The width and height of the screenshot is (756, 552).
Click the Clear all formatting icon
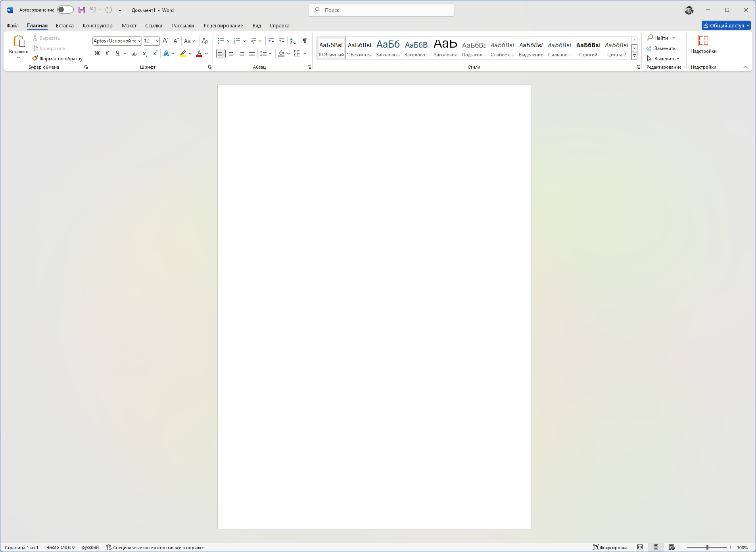tap(205, 41)
